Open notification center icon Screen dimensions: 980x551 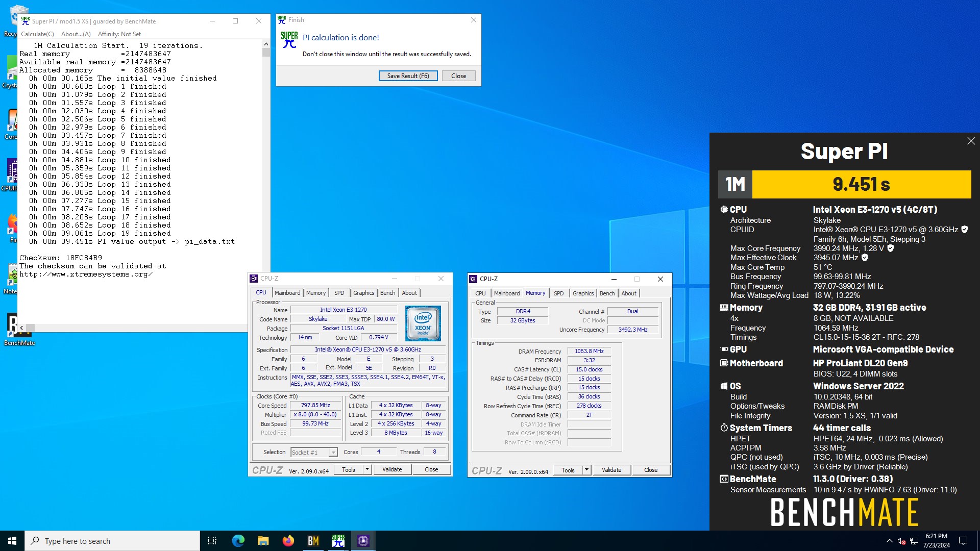(x=963, y=541)
